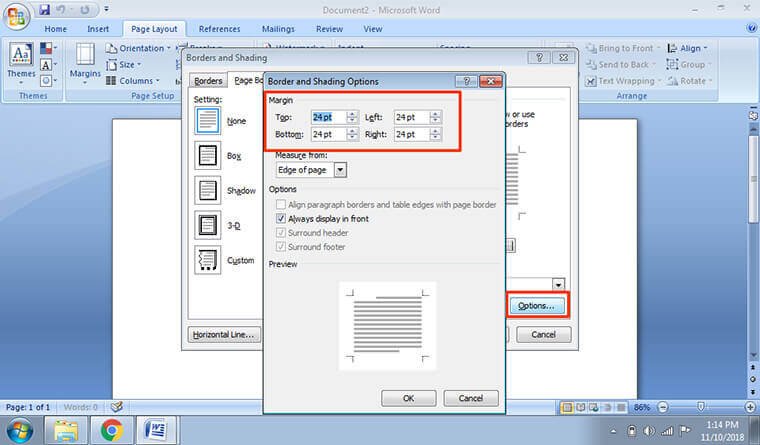This screenshot has height=445, width=760.
Task: Switch to the View ribbon tab
Action: click(x=373, y=29)
